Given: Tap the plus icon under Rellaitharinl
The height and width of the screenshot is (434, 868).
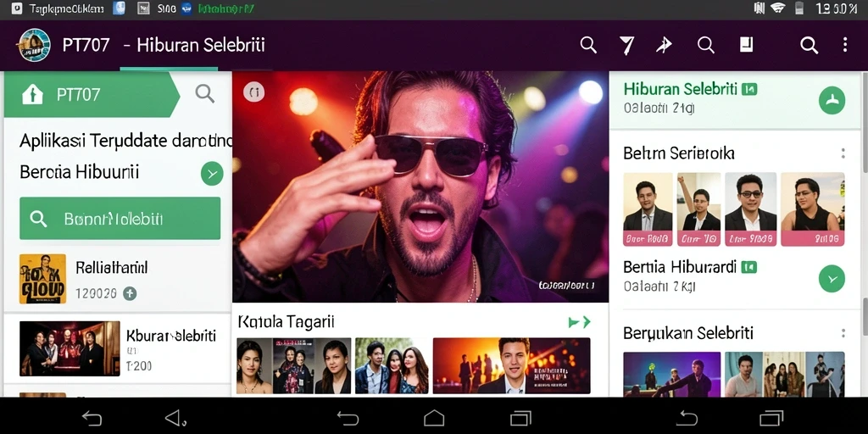Looking at the screenshot, I should coord(130,293).
